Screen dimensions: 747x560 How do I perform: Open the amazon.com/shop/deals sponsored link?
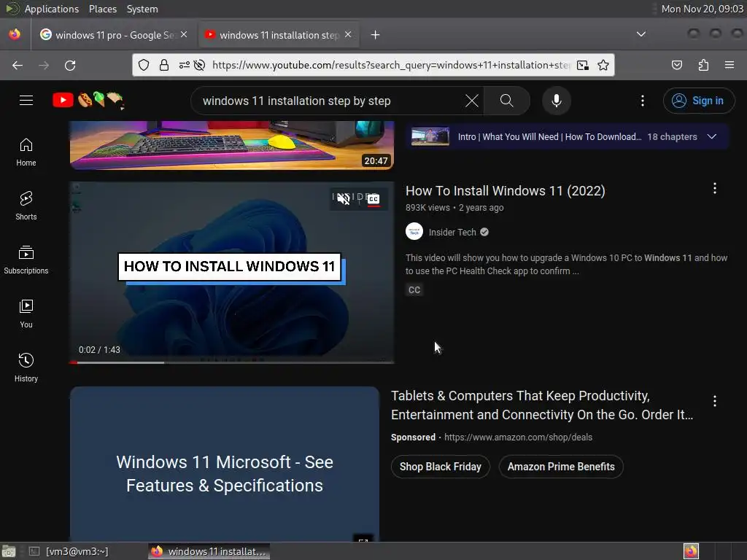point(519,437)
